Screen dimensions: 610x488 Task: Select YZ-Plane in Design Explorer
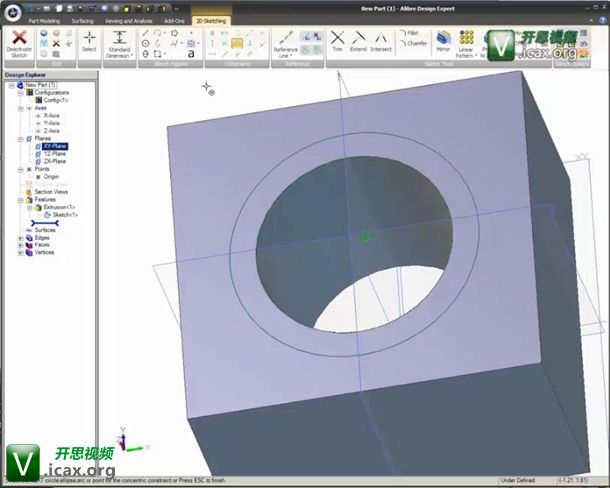pyautogui.click(x=54, y=153)
